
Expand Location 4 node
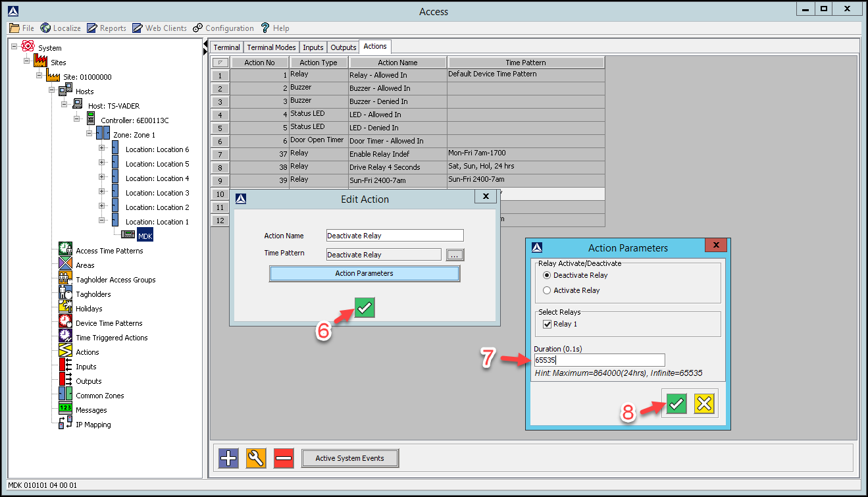[x=102, y=177]
